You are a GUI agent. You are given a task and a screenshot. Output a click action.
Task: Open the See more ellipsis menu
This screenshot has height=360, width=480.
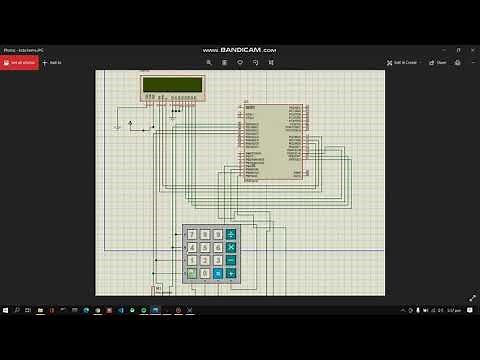pyautogui.click(x=473, y=63)
